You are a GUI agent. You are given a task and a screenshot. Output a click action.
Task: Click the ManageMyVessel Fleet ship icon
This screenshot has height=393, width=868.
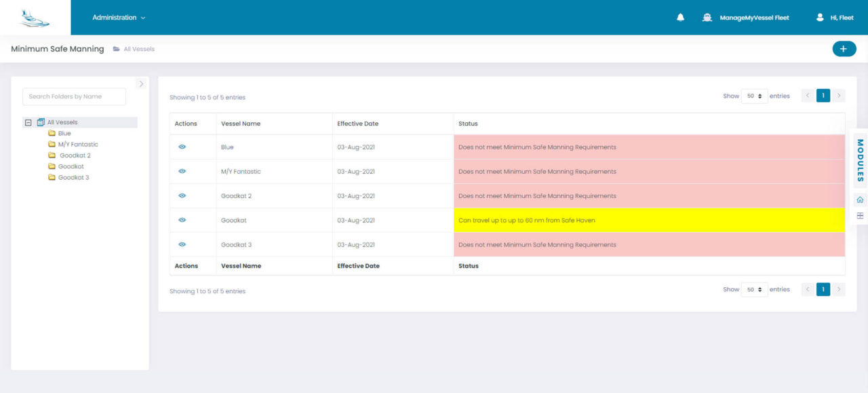[x=707, y=18]
